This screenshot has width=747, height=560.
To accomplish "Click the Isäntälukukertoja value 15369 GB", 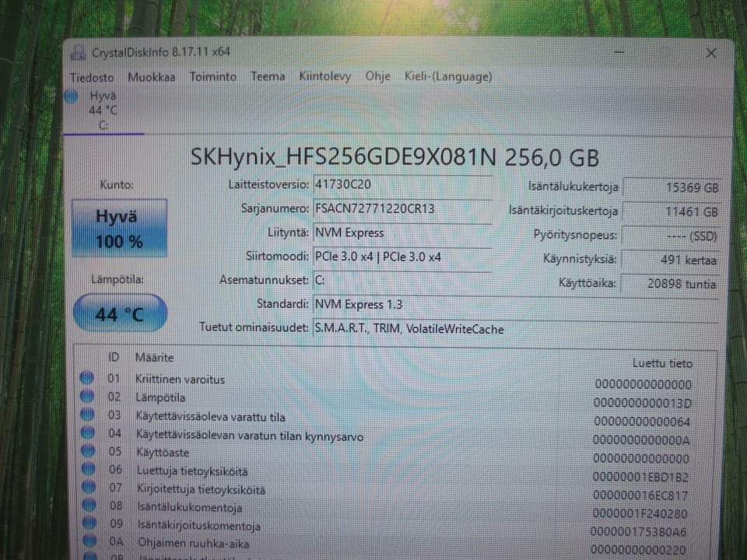I will [672, 187].
